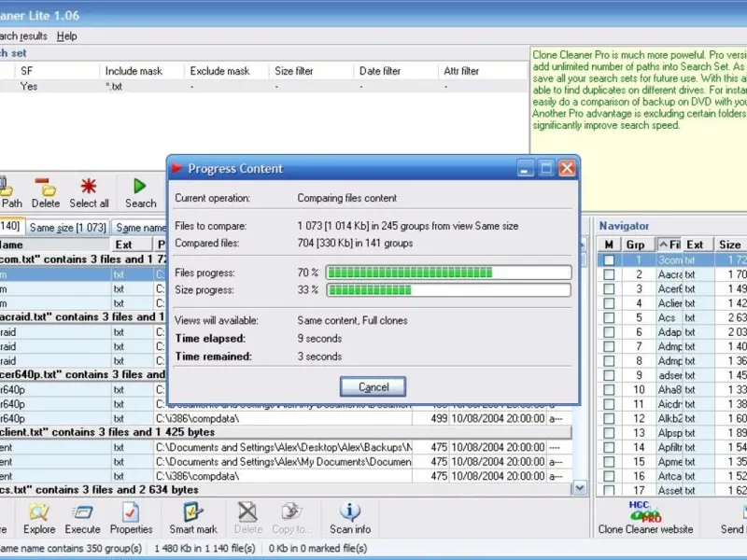Minimize the Progress Content dialog
Viewport: 747px width, 560px height.
pos(525,168)
